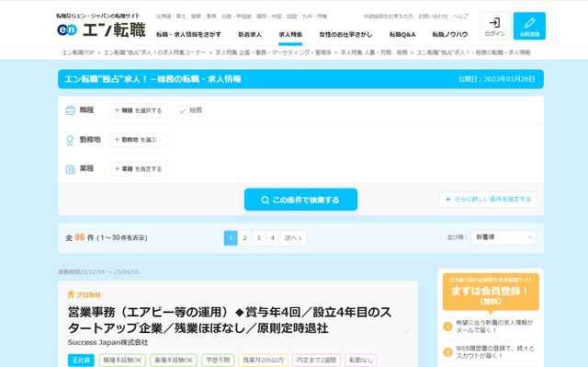Open 中途採用をお考えの方 link

(x=388, y=17)
